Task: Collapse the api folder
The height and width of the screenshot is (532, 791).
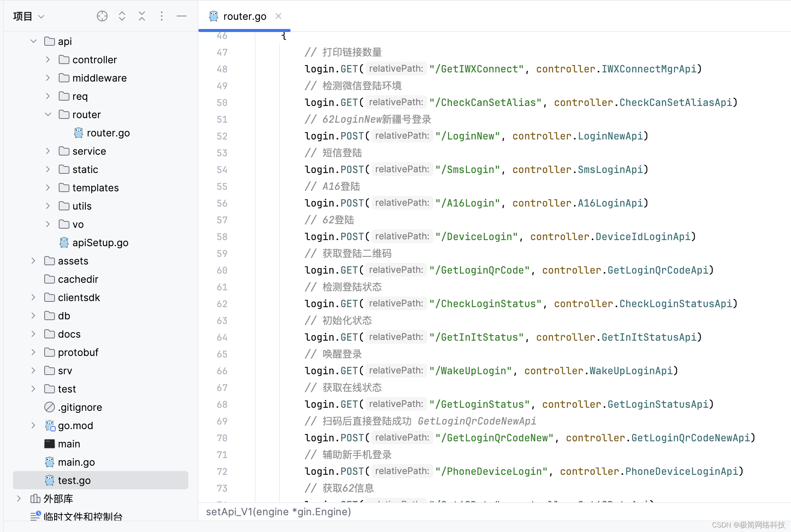Action: coord(34,41)
